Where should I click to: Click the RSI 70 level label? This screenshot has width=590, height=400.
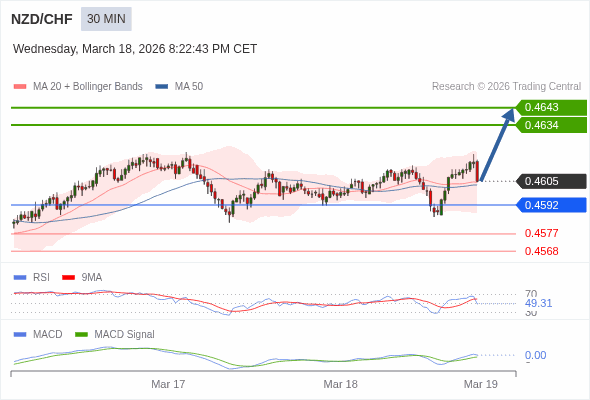coord(531,293)
